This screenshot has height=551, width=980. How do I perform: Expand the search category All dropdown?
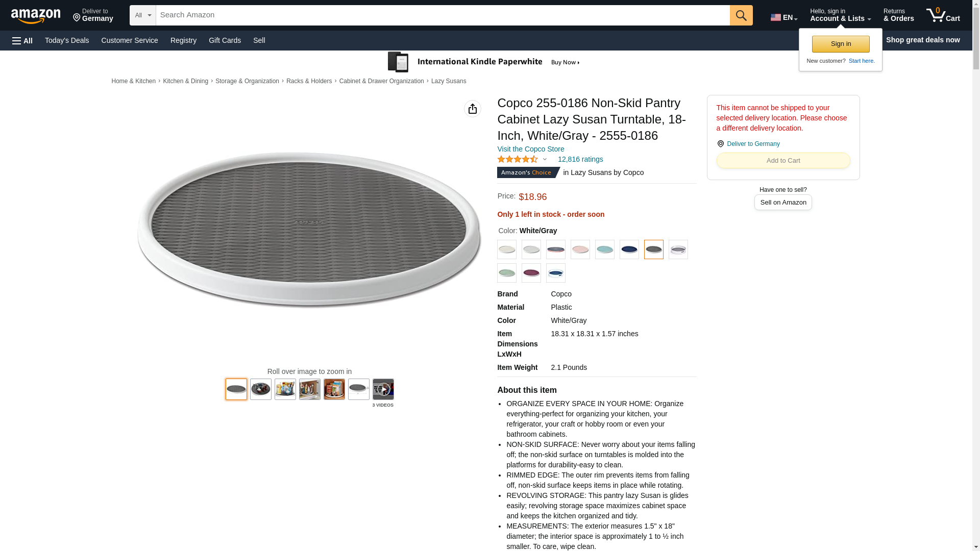[142, 15]
